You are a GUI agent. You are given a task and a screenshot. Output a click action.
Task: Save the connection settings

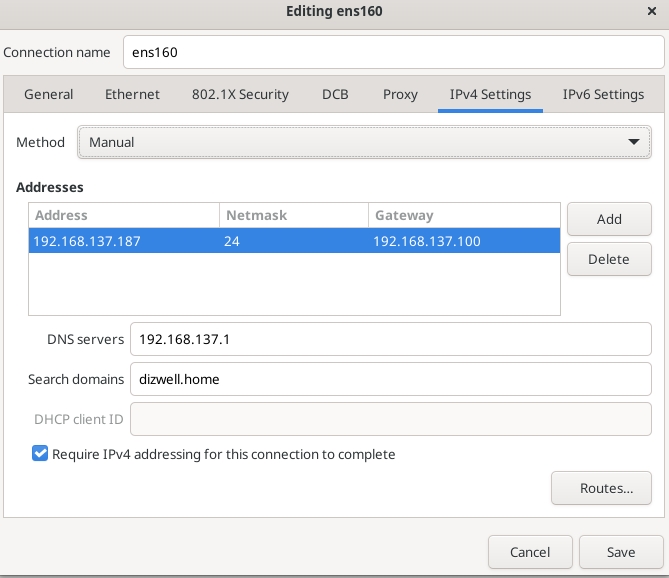click(x=620, y=552)
